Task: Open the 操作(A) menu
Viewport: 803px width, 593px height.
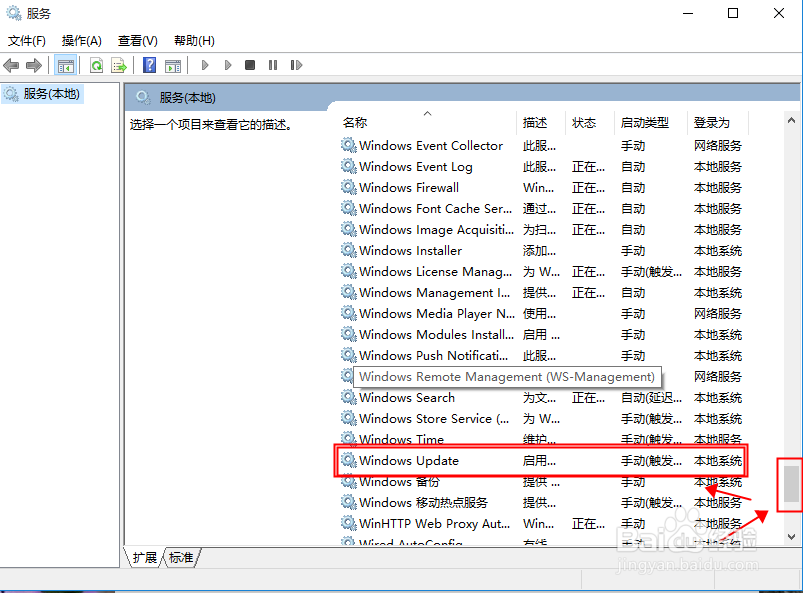Action: (x=81, y=40)
